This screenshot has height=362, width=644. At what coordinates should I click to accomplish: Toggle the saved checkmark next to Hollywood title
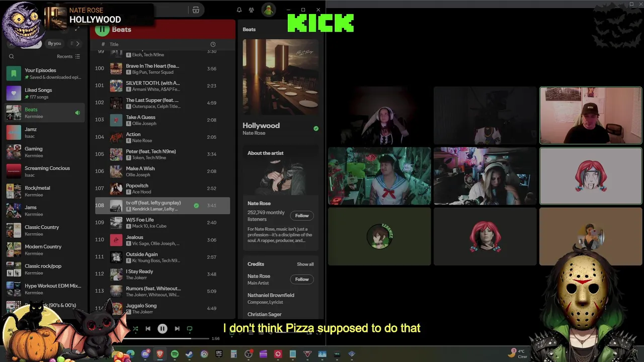tap(316, 129)
